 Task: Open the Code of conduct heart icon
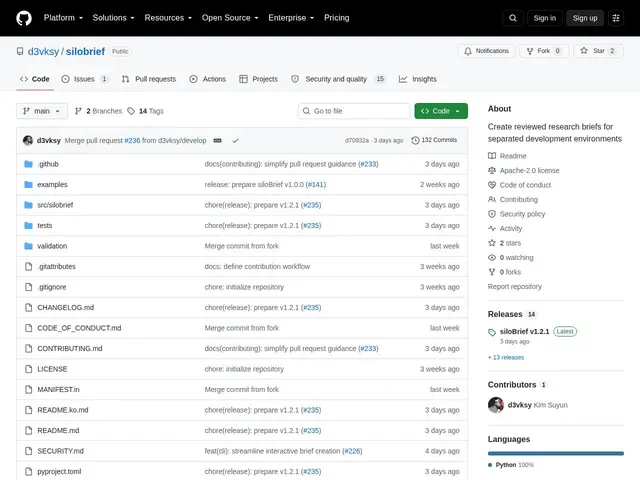[492, 185]
